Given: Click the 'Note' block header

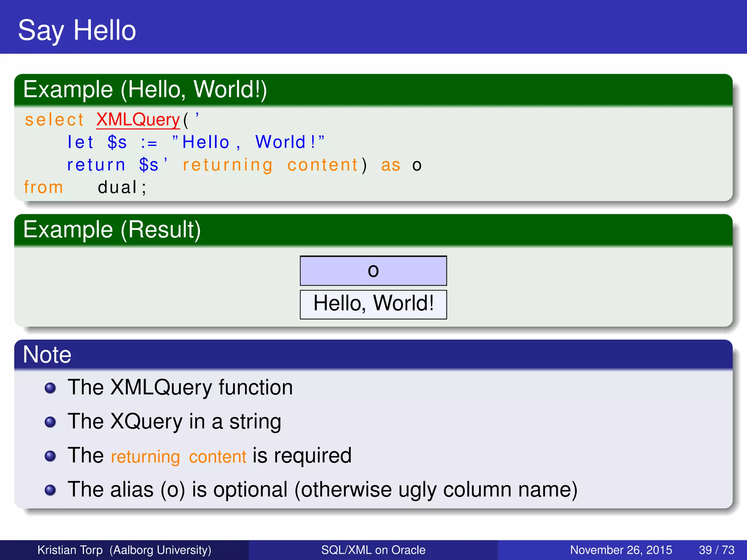Looking at the screenshot, I should click(373, 354).
